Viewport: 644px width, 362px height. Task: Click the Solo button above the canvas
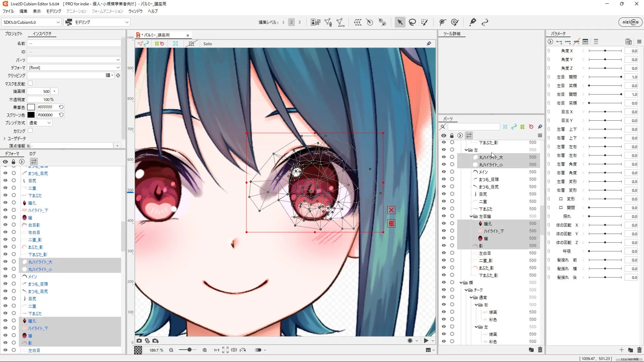click(x=207, y=44)
